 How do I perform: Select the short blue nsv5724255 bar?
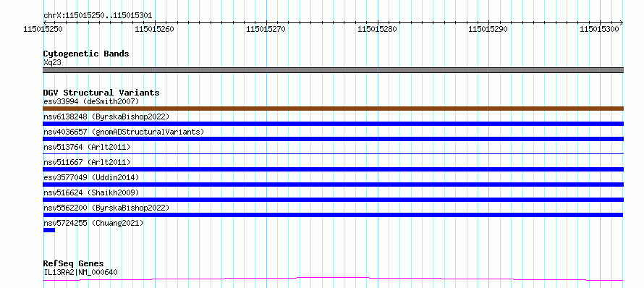[49, 230]
